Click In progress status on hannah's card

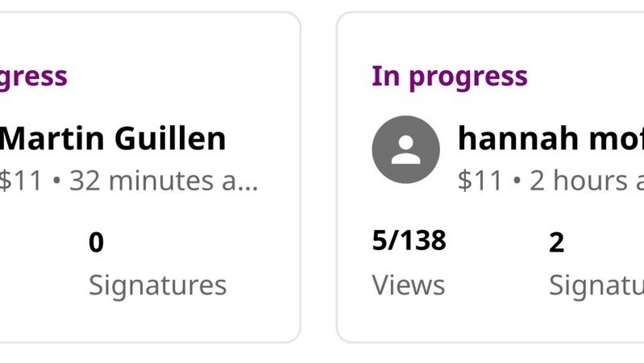pos(449,77)
